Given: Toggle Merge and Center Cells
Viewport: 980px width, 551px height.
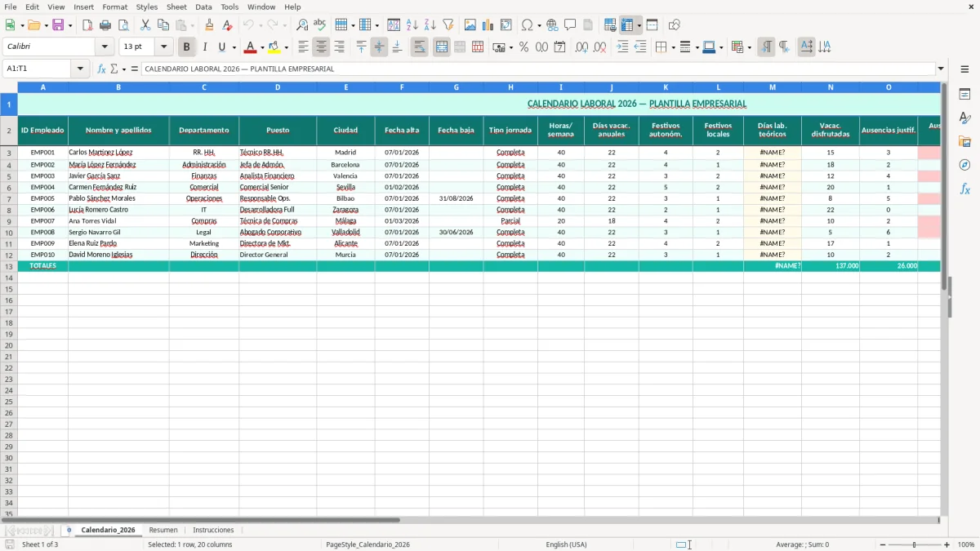Looking at the screenshot, I should pos(442,47).
